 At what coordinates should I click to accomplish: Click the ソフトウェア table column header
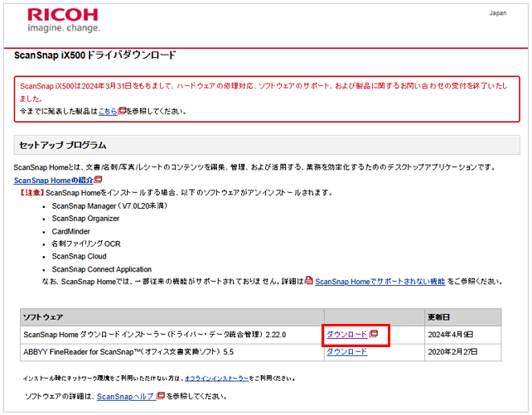172,317
